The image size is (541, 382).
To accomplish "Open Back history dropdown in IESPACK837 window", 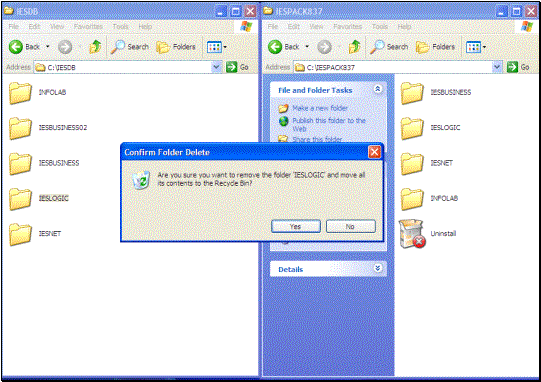I will 307,47.
